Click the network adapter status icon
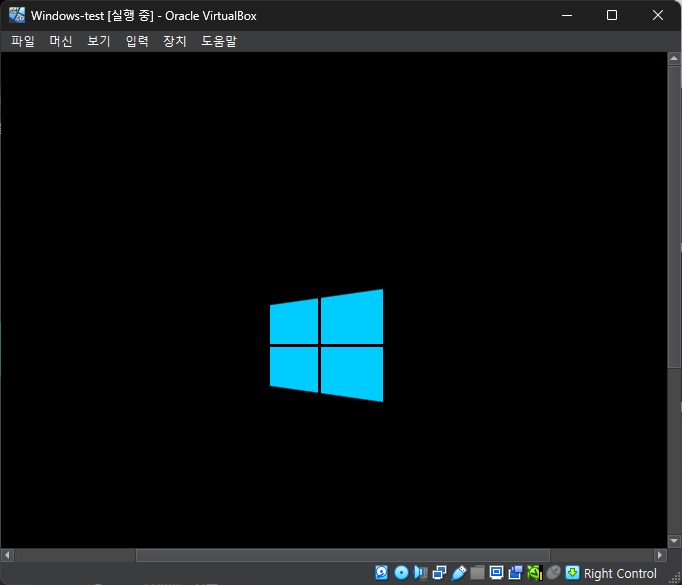Image resolution: width=682 pixels, height=585 pixels. [439, 573]
